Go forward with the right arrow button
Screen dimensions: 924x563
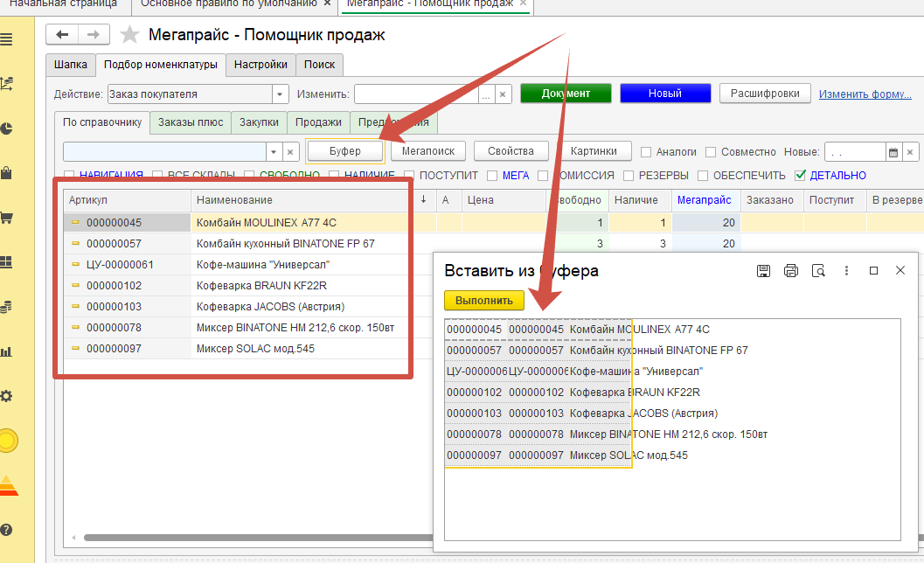[x=94, y=35]
